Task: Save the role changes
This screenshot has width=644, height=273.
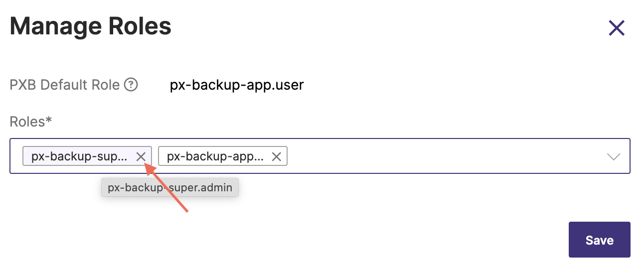Action: tap(599, 240)
